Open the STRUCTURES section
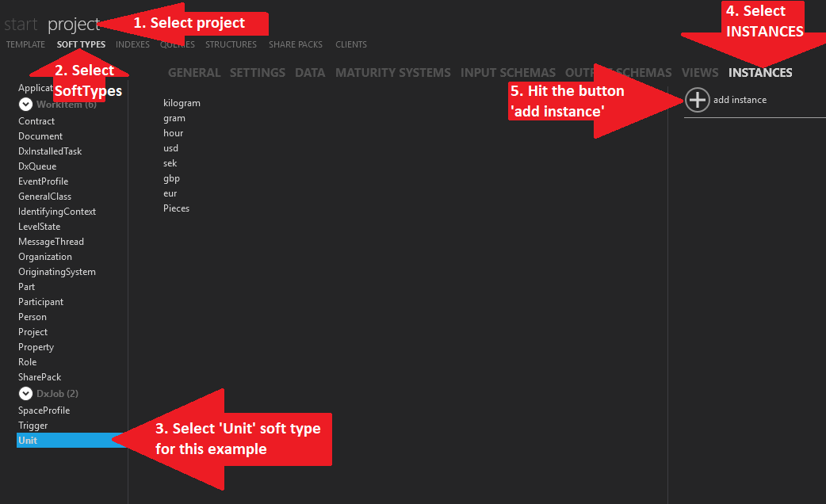The width and height of the screenshot is (826, 504). [x=231, y=44]
